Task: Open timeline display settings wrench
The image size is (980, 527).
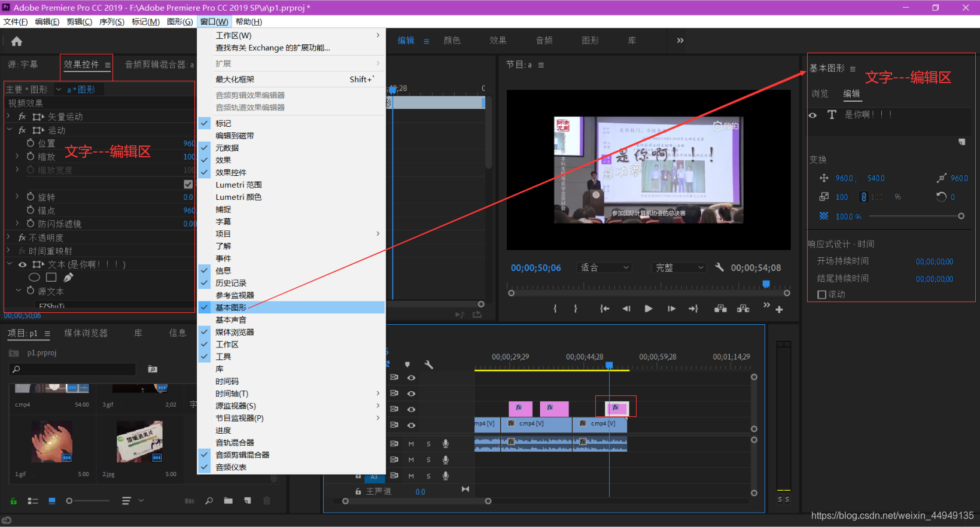Action: click(x=428, y=364)
